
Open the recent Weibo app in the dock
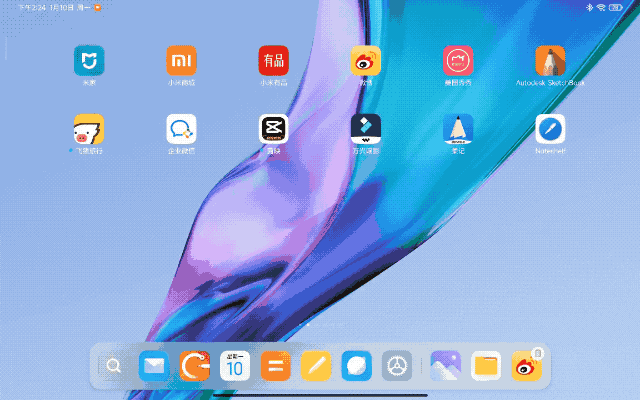pos(527,366)
